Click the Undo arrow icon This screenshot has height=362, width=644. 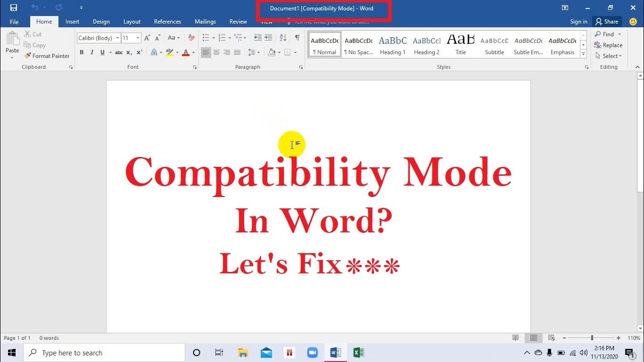point(35,8)
